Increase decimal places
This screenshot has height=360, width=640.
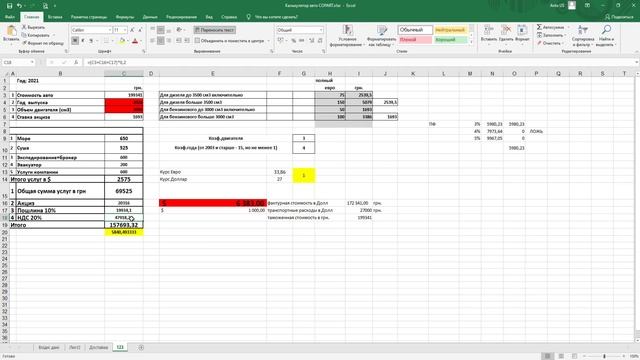click(312, 41)
